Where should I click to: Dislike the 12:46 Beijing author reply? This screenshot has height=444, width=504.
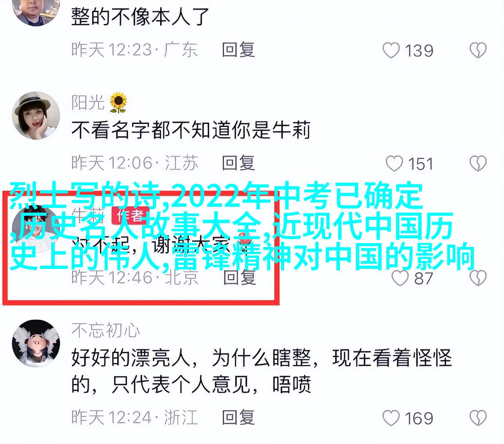[x=478, y=278]
